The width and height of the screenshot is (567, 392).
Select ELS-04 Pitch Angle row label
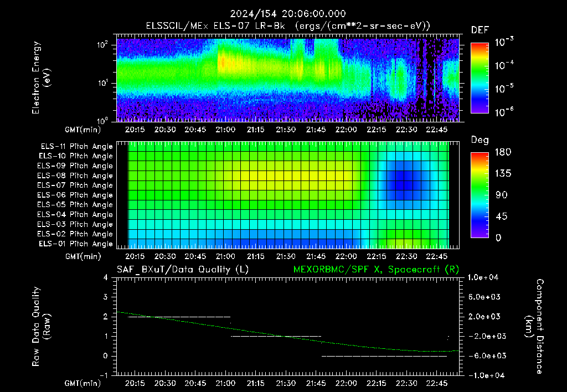click(x=75, y=214)
